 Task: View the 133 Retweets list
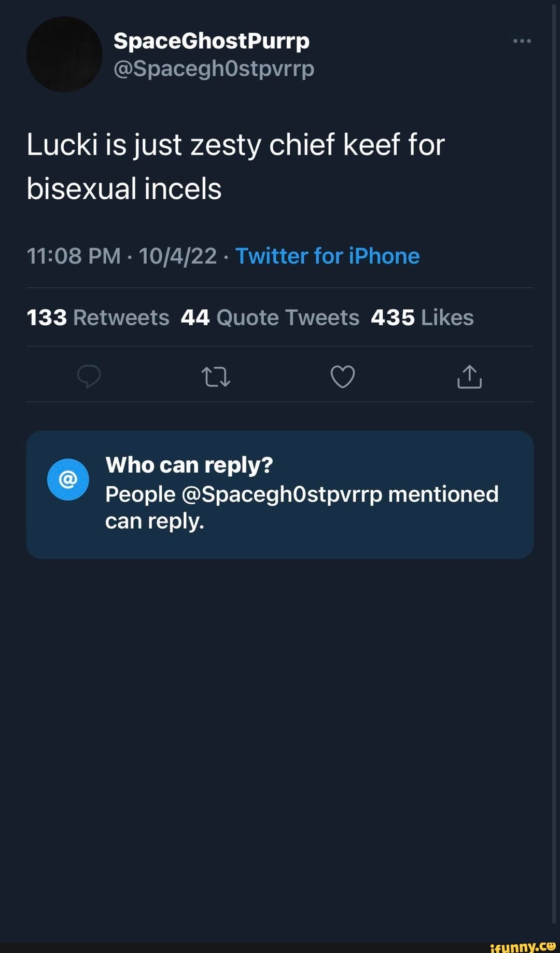click(98, 317)
